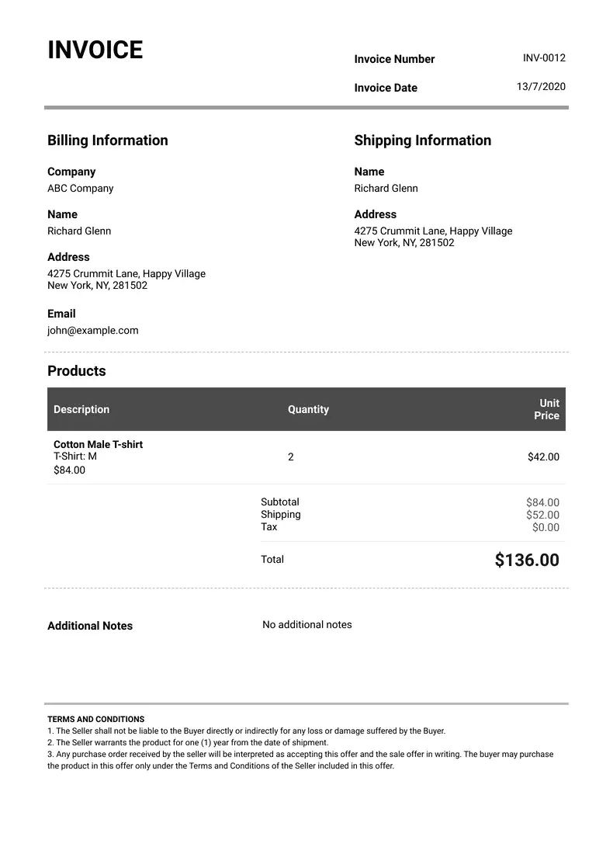Screen dimensions: 613x868
Task: Select the Cotton Male T-shirt product name
Action: pos(98,445)
